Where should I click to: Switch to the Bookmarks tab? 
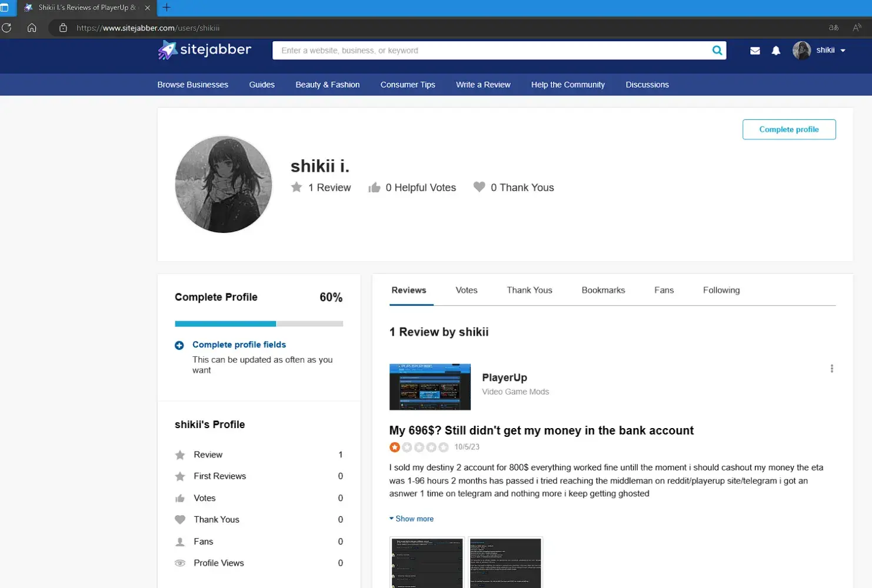pos(603,290)
